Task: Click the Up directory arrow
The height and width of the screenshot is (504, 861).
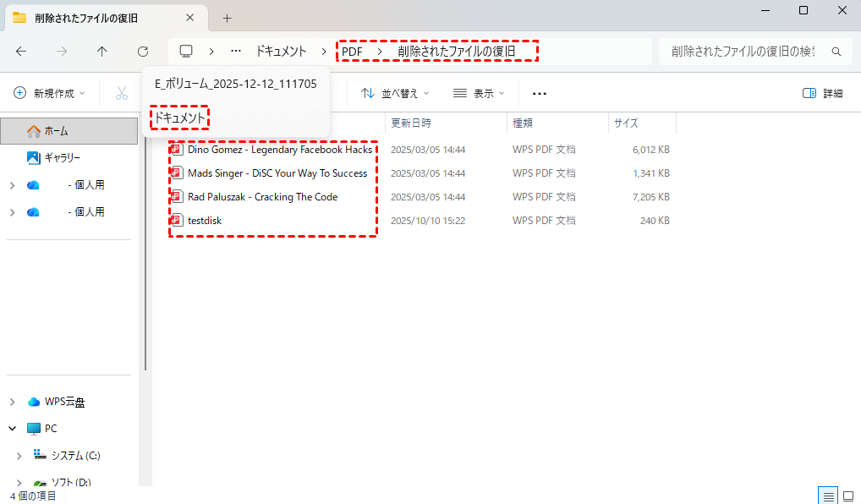Action: [x=102, y=52]
